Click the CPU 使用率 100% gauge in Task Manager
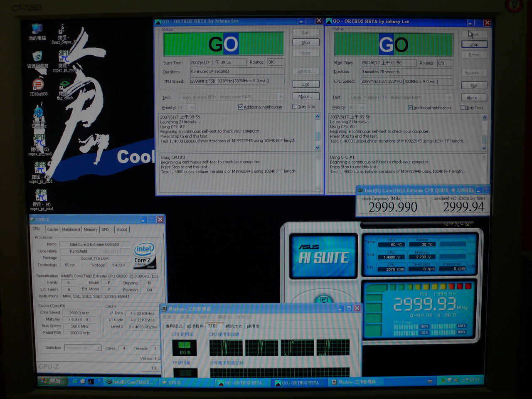The height and width of the screenshot is (399, 532). coord(184,348)
